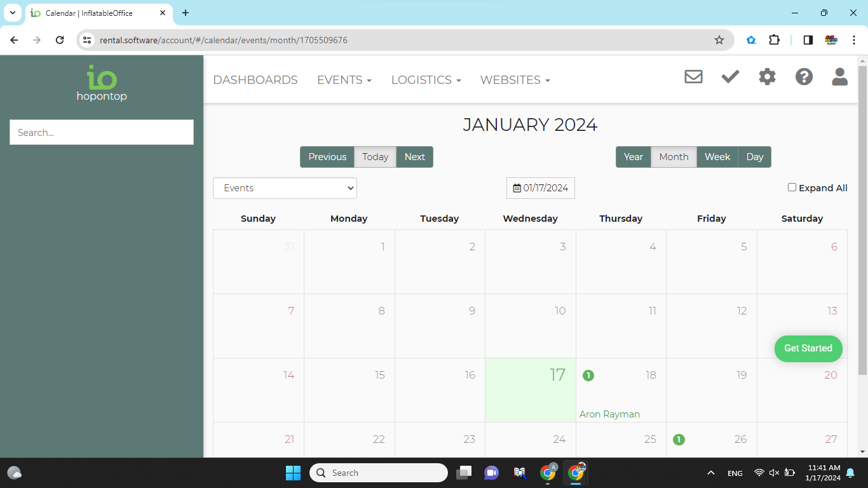This screenshot has width=868, height=488.
Task: Switch to the Week view
Action: pyautogui.click(x=717, y=157)
